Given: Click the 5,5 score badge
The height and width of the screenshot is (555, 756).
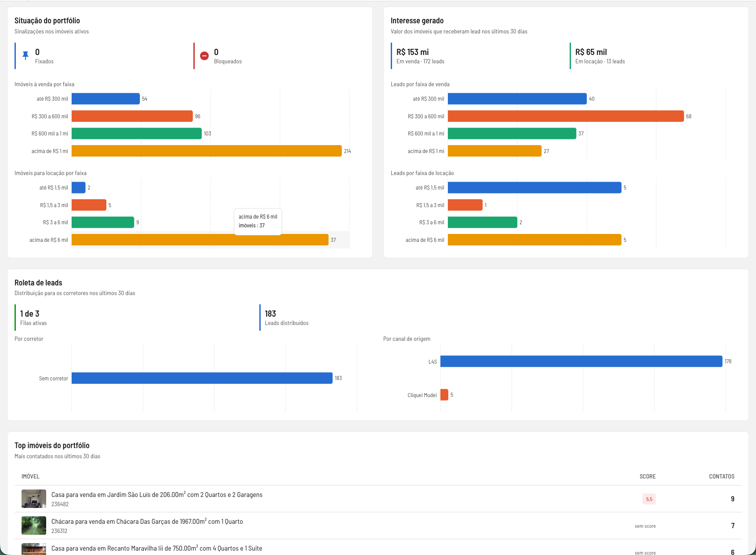Looking at the screenshot, I should 649,499.
